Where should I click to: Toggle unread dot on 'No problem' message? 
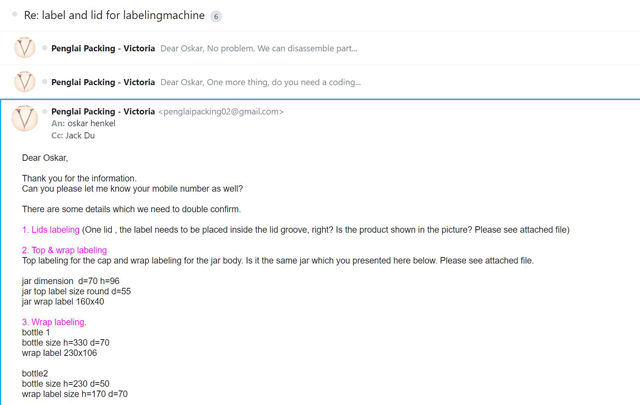coord(44,48)
